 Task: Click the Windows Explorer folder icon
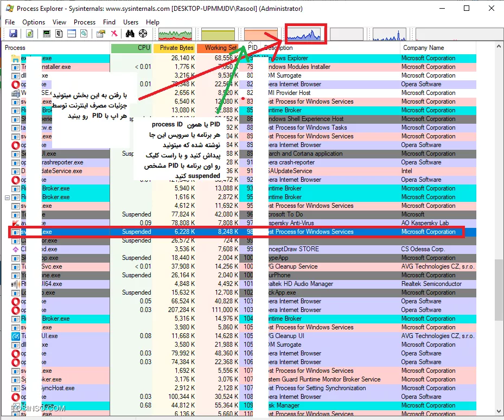tap(15, 58)
